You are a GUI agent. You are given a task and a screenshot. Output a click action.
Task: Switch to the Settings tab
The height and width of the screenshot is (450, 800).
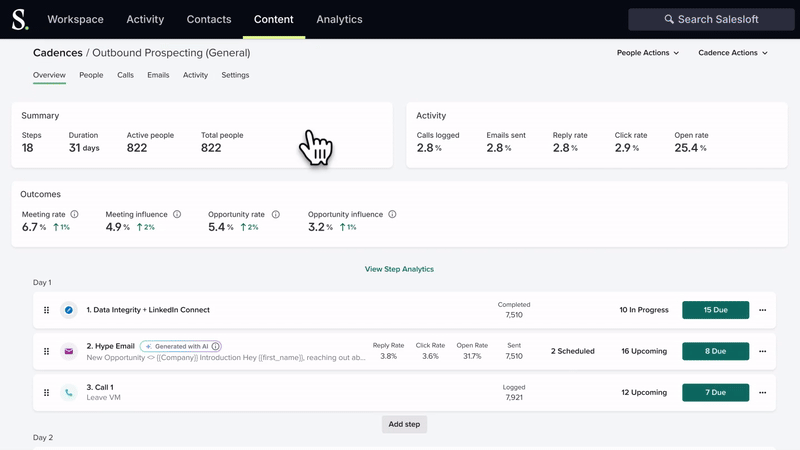235,75
